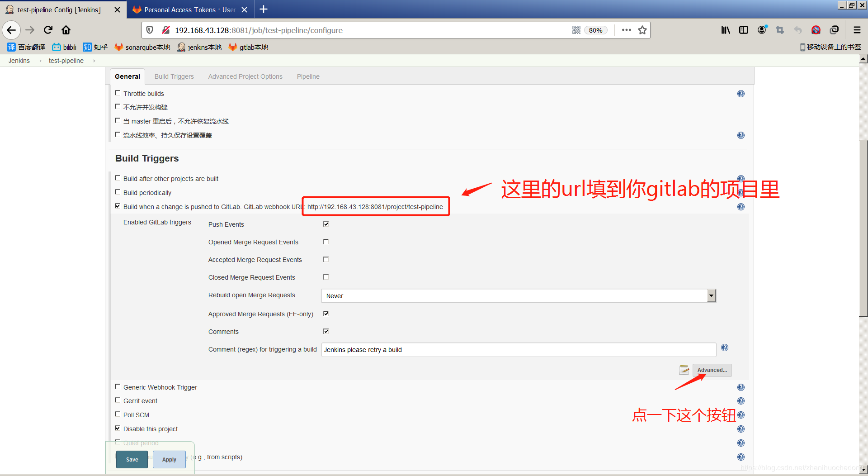Screen dimensions: 868x476
Task: Enable Opened Merge Request Events
Action: (326, 241)
